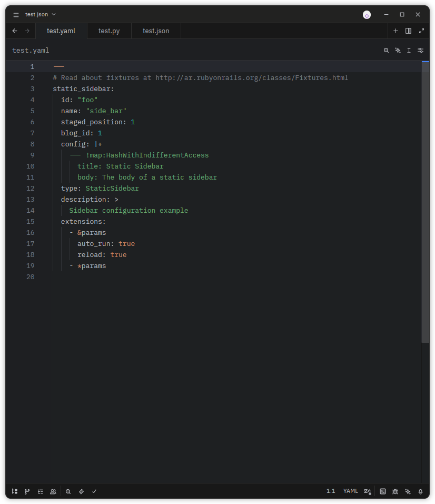Zoom the pane with expand arrows
435x504 pixels.
(421, 31)
